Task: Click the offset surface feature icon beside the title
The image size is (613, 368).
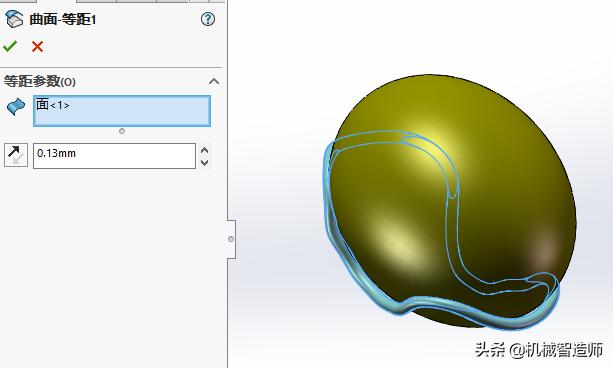Action: click(x=14, y=19)
